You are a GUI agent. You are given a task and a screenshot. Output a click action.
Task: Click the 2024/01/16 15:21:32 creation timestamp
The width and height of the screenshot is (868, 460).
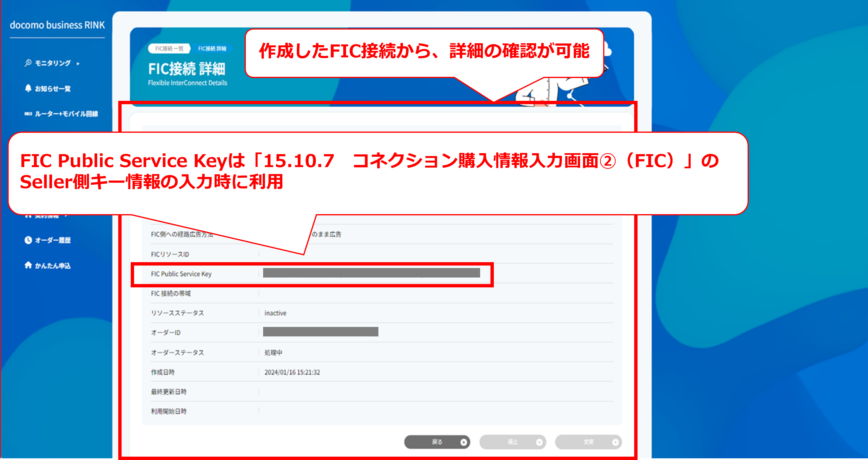tap(292, 372)
